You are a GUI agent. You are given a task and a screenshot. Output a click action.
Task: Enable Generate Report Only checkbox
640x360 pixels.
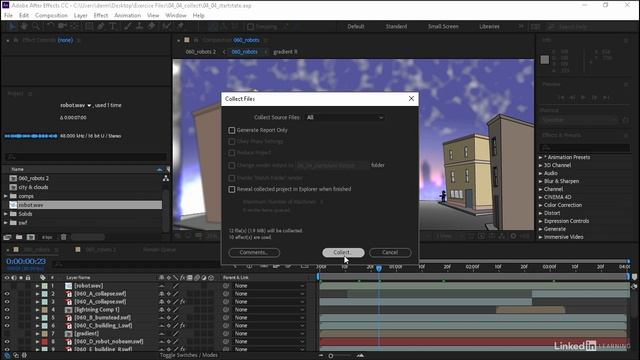232,130
